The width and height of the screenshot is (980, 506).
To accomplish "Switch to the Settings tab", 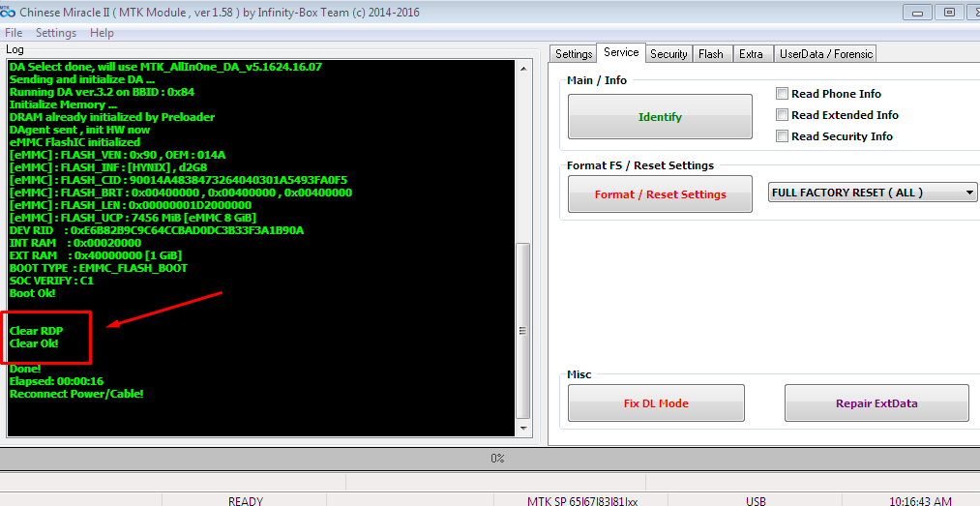I will tap(573, 54).
